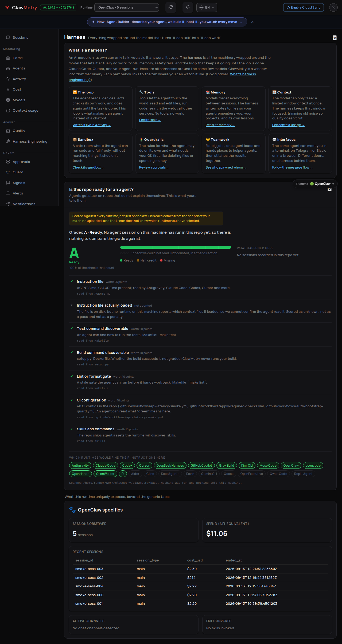Open Harness Engineering menu item
Screen dimensions: 342x644
coord(29,142)
